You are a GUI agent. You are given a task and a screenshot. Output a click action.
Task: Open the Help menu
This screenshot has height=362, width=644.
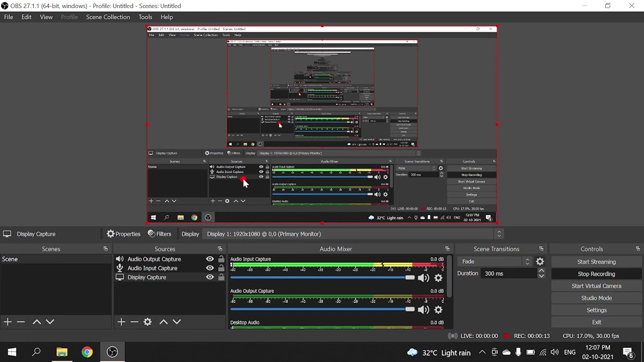[167, 17]
